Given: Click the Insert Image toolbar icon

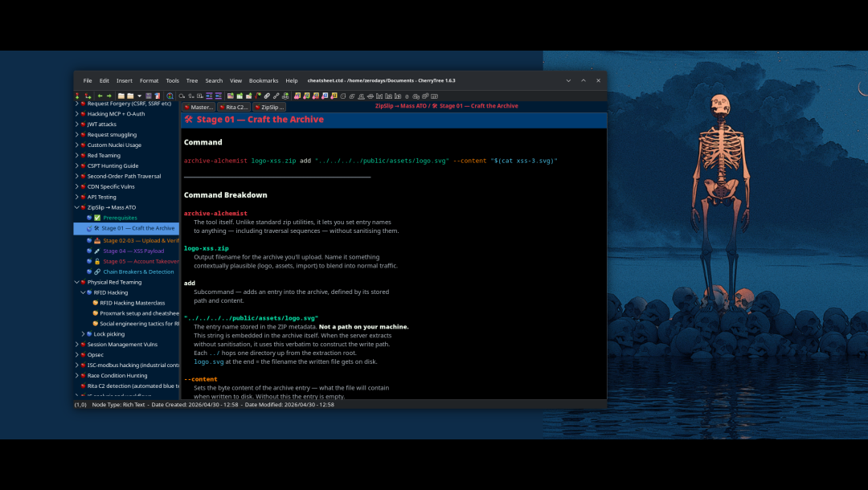Looking at the screenshot, I should pos(231,96).
